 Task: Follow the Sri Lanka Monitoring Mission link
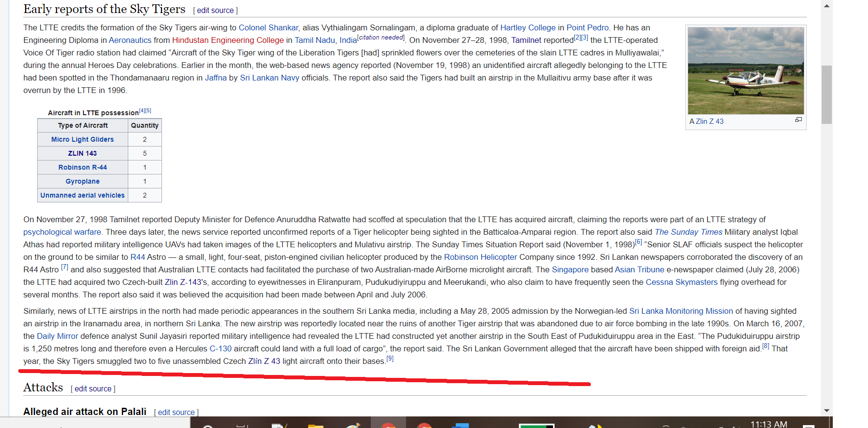point(681,311)
